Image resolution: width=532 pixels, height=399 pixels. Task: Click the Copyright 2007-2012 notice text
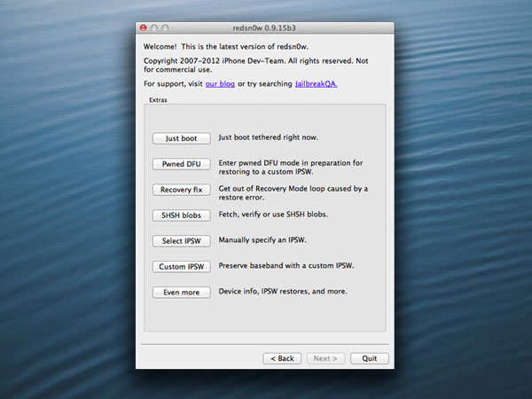coord(255,65)
